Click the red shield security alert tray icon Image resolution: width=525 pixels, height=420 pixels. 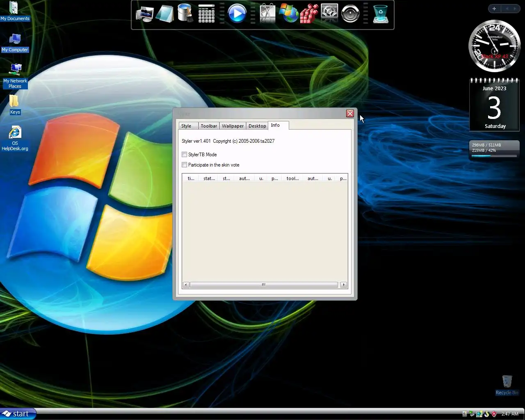click(x=494, y=414)
